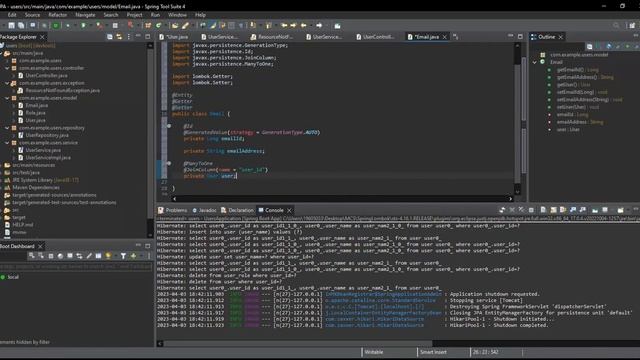Screen dimensions: 640x360
Task: Toggle Scroll Lock in Console toolbar
Action: [553, 210]
